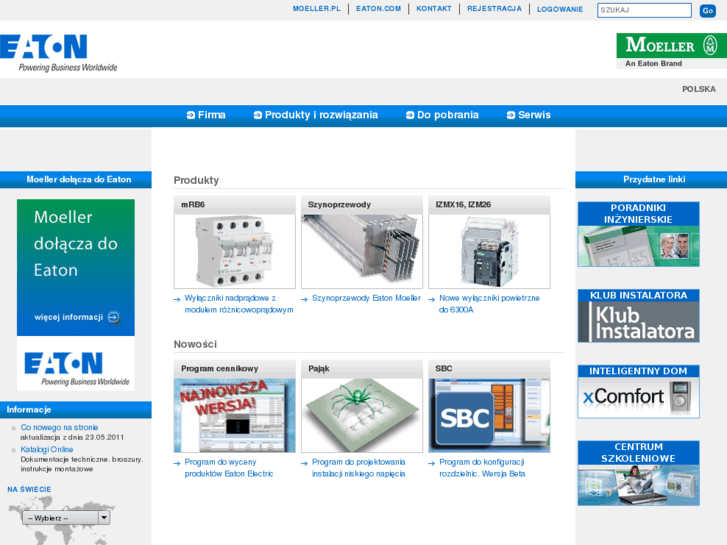The image size is (727, 545).
Task: Click the IZMX16, IZM26 card title
Action: (x=463, y=205)
